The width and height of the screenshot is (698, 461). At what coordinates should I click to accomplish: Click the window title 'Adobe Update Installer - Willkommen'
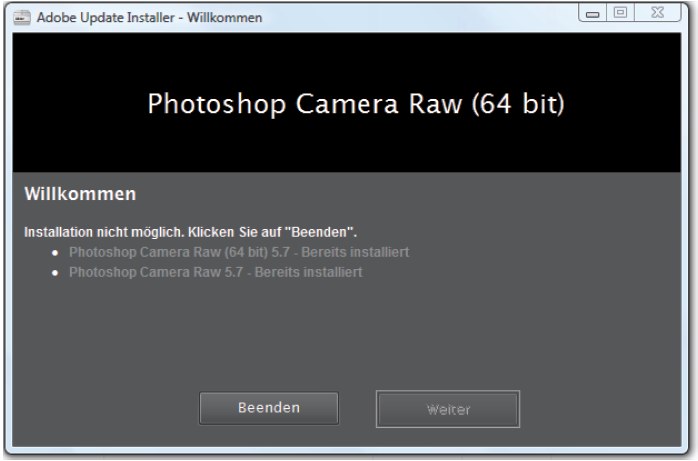(150, 18)
